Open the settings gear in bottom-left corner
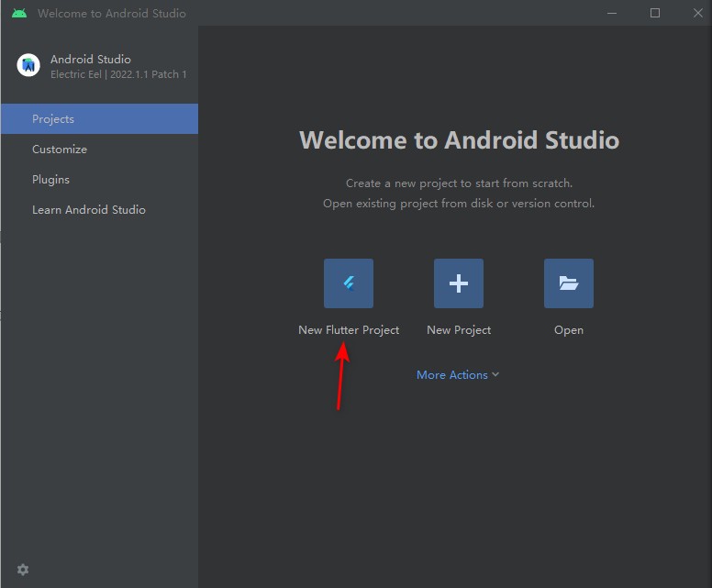Screen dimensions: 712x588 pos(23,570)
